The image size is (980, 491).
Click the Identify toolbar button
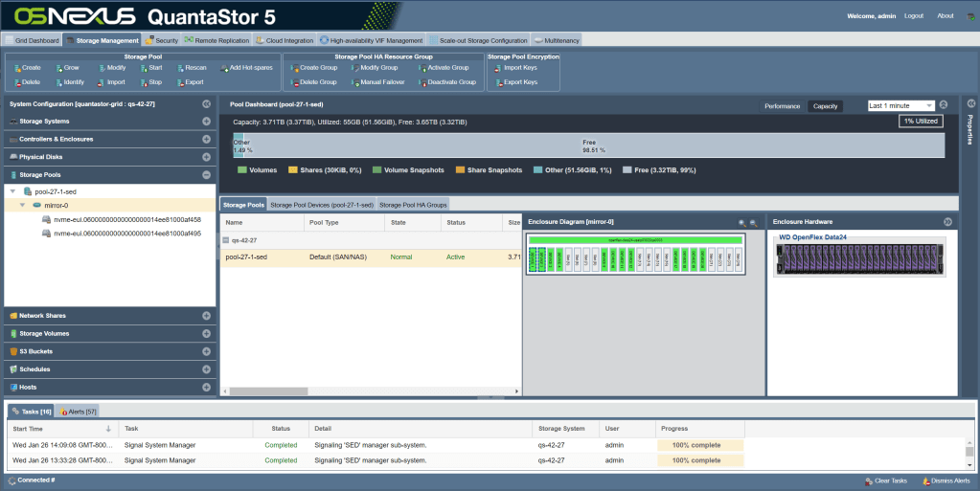69,82
